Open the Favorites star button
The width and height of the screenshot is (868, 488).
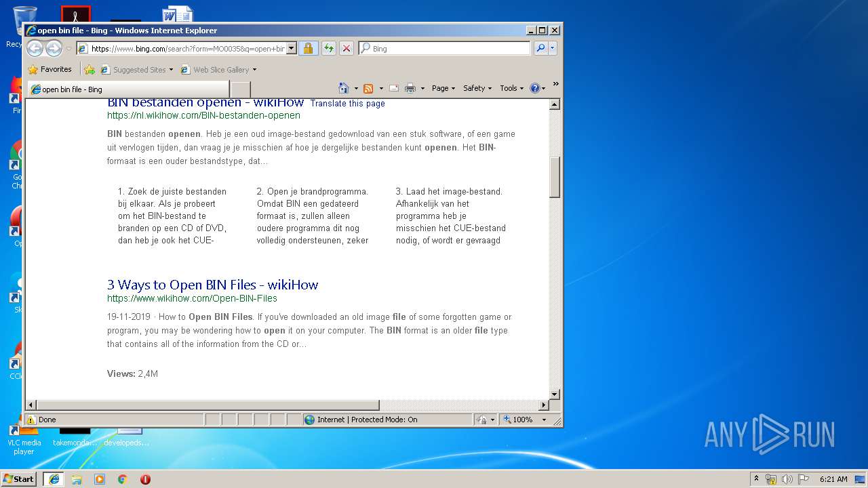click(x=50, y=69)
